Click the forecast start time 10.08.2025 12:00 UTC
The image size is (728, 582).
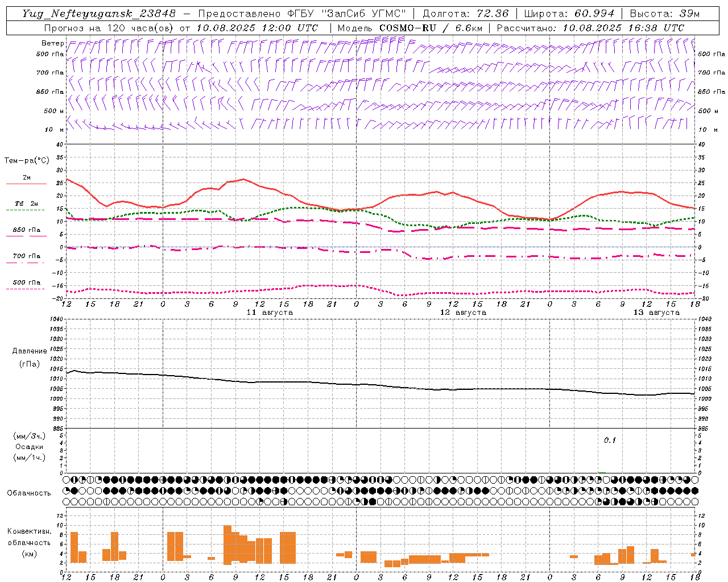(257, 28)
